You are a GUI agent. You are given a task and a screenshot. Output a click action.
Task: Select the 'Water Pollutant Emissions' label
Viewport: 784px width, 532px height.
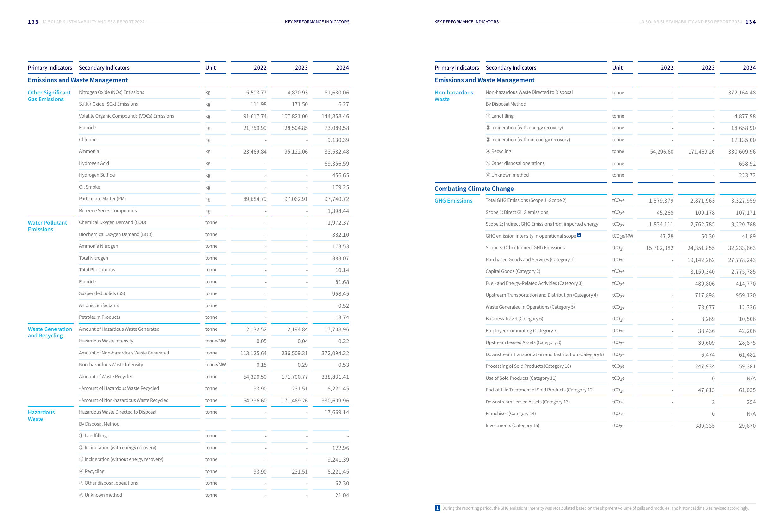click(47, 226)
